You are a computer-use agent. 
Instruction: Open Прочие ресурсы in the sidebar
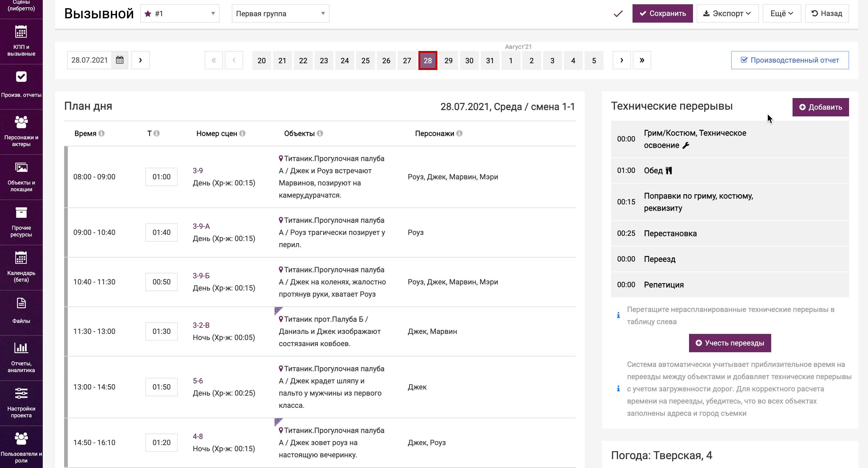pos(21,222)
